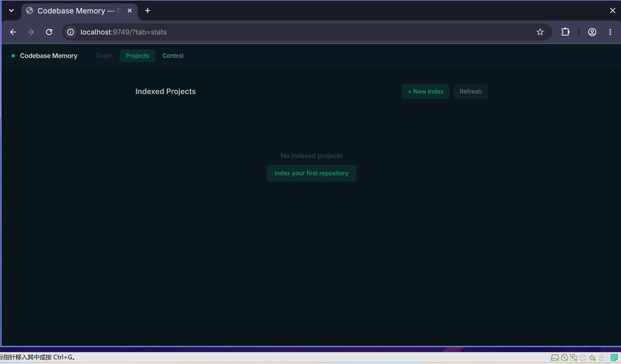Switch to the Graph tab
This screenshot has height=364, width=621.
[104, 55]
